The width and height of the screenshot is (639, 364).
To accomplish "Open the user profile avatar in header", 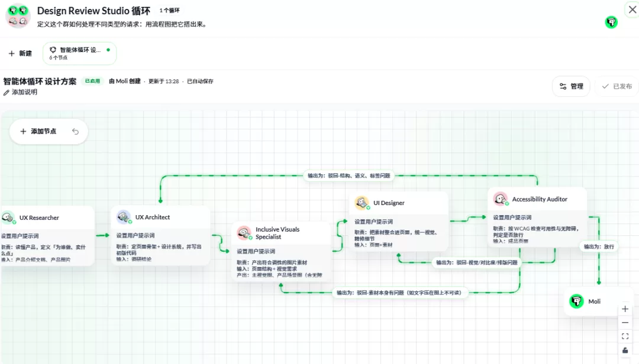I will point(611,22).
